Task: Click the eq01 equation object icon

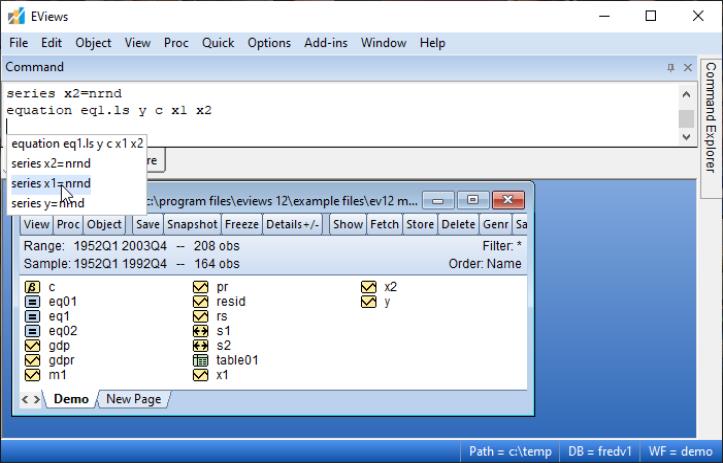Action: click(31, 301)
